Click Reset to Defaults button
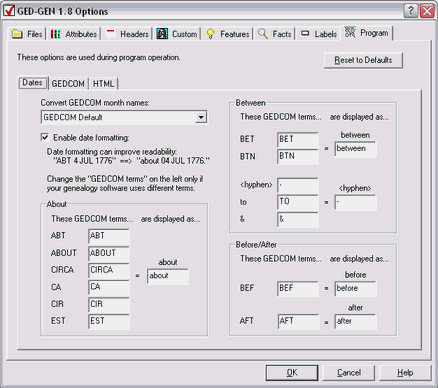438x388 pixels. pos(363,60)
